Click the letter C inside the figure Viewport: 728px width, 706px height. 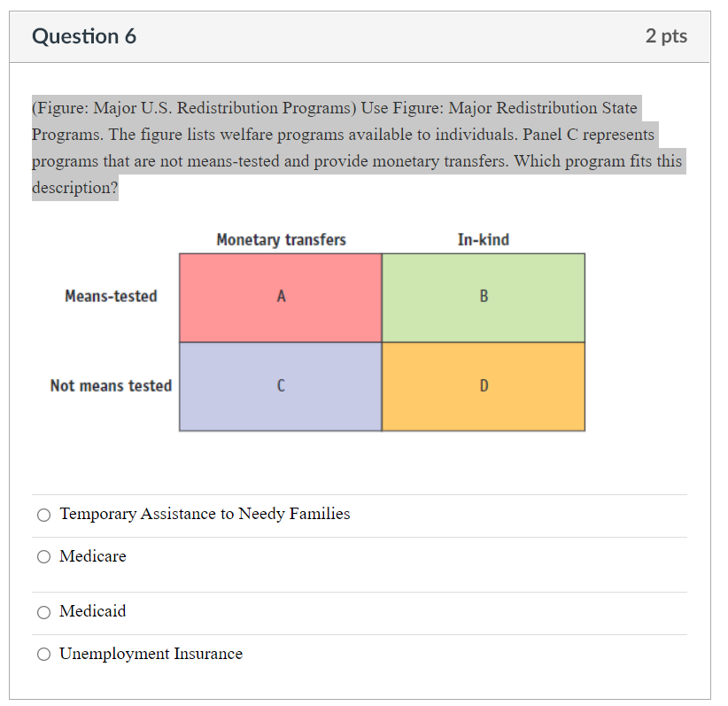point(281,385)
